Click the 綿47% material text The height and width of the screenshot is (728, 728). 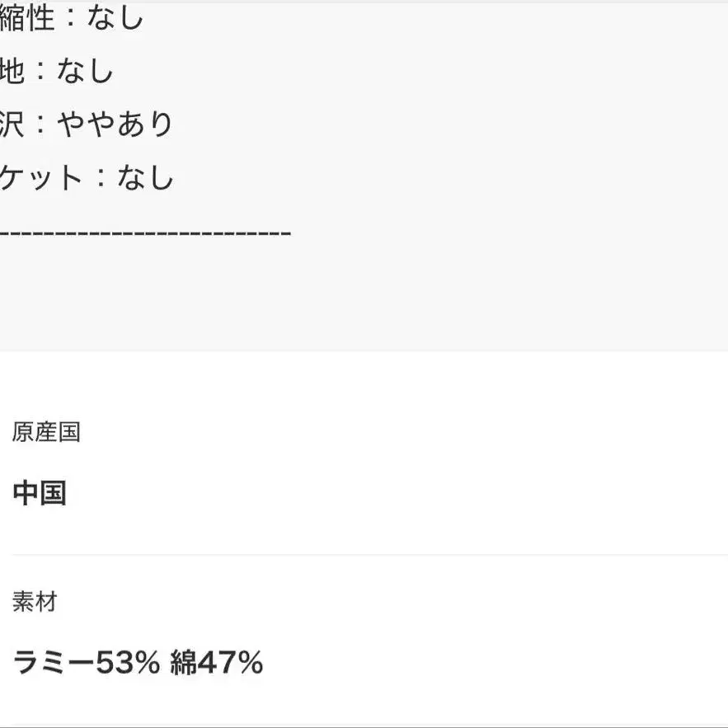(217, 662)
